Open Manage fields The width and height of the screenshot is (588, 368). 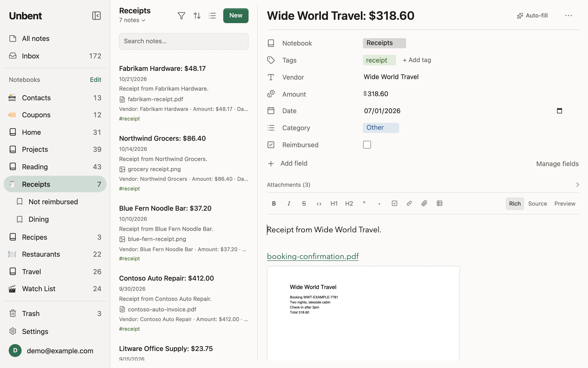click(x=557, y=164)
